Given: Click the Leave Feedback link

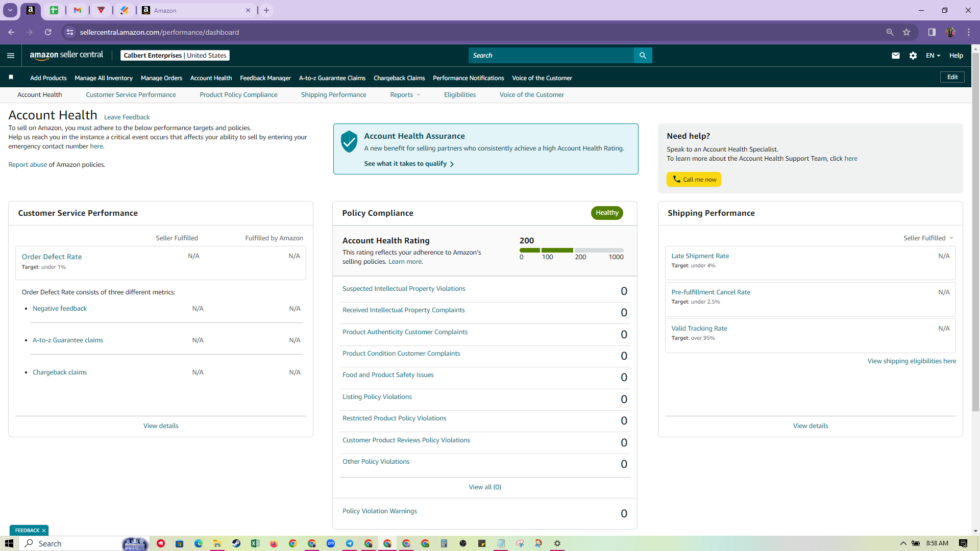Looking at the screenshot, I should tap(127, 117).
